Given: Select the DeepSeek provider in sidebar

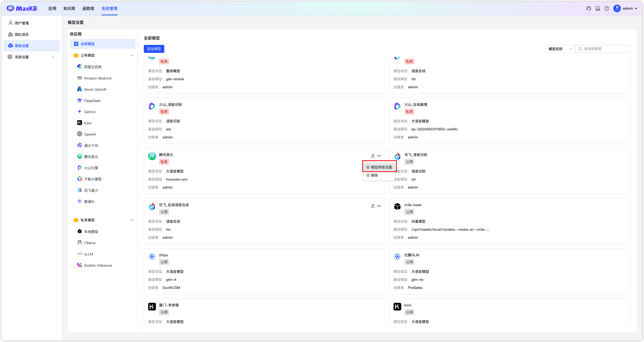Looking at the screenshot, I should pos(92,100).
